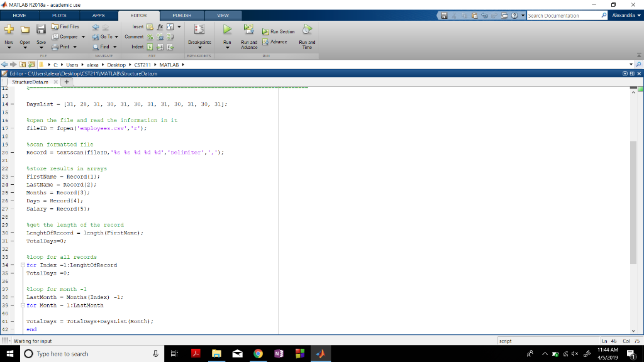
Task: Click the Open folder icon
Action: pyautogui.click(x=25, y=30)
